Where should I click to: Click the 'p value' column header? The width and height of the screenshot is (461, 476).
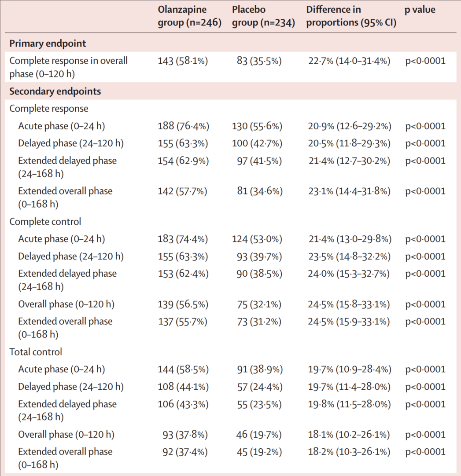pos(420,10)
